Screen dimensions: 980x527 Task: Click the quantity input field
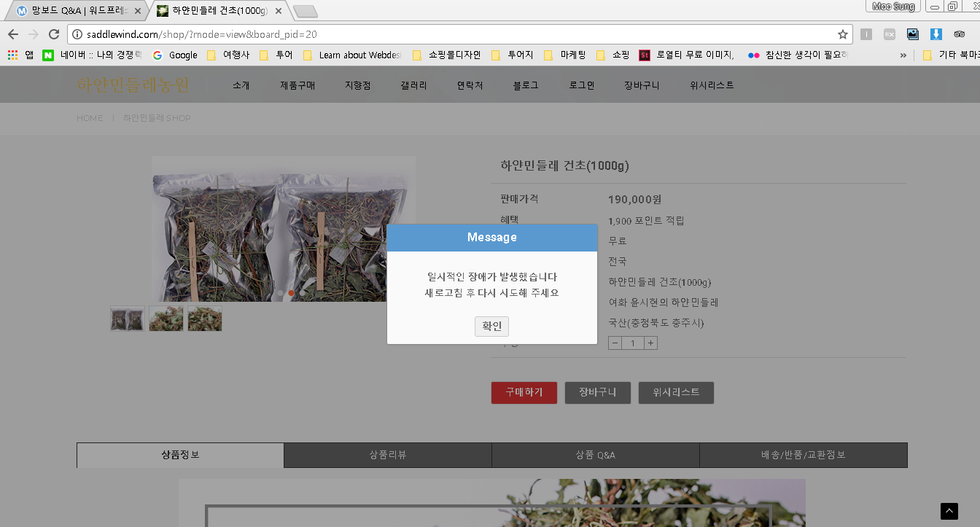(x=633, y=343)
